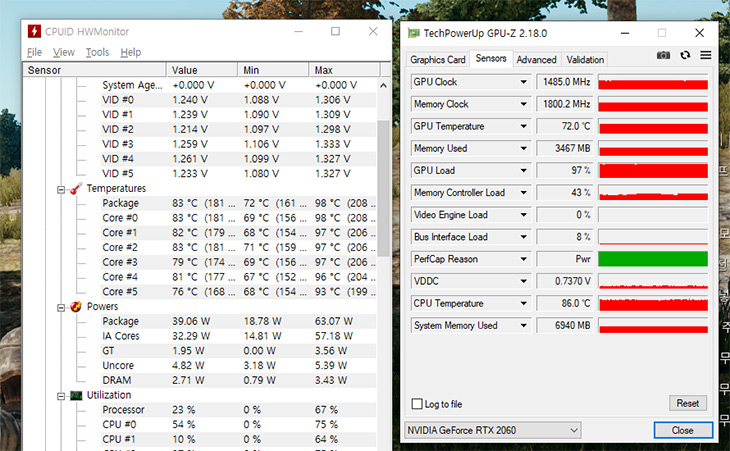Image resolution: width=730 pixels, height=451 pixels.
Task: Collapse the Powers tree node
Action: click(61, 308)
